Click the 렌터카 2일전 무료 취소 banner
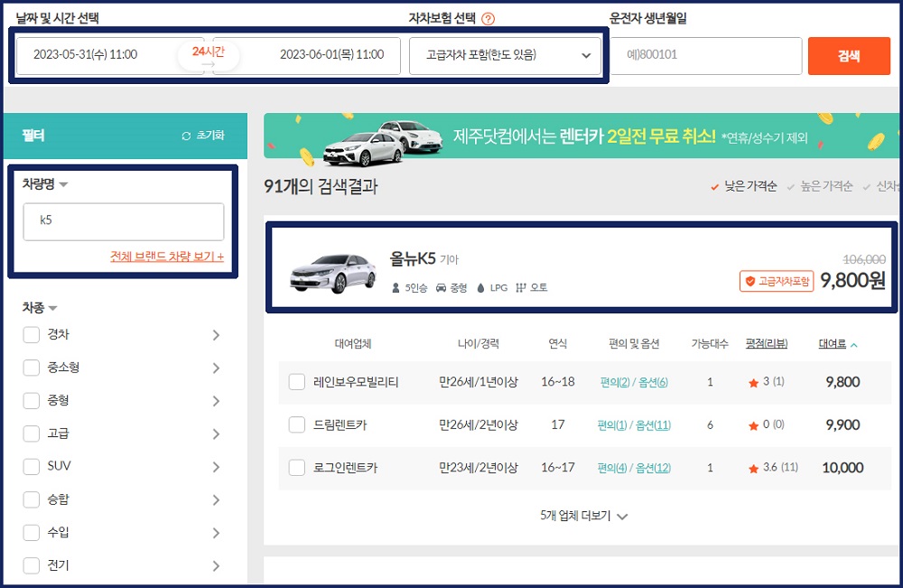 tap(581, 135)
